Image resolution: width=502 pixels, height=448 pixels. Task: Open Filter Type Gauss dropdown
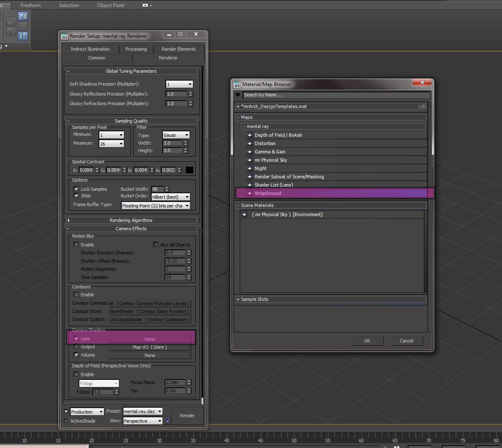click(175, 135)
